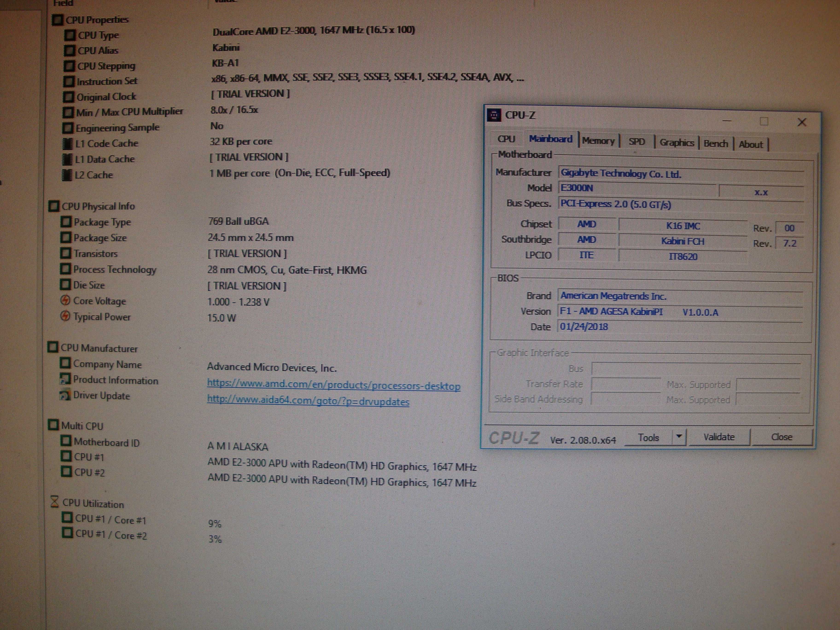Click the CPU Manufacturer section icon

coord(53,347)
